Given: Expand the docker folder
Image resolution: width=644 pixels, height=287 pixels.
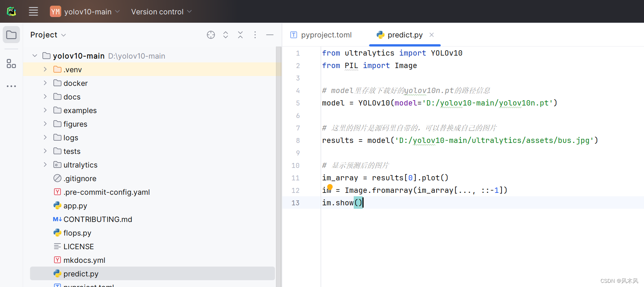Looking at the screenshot, I should point(45,83).
